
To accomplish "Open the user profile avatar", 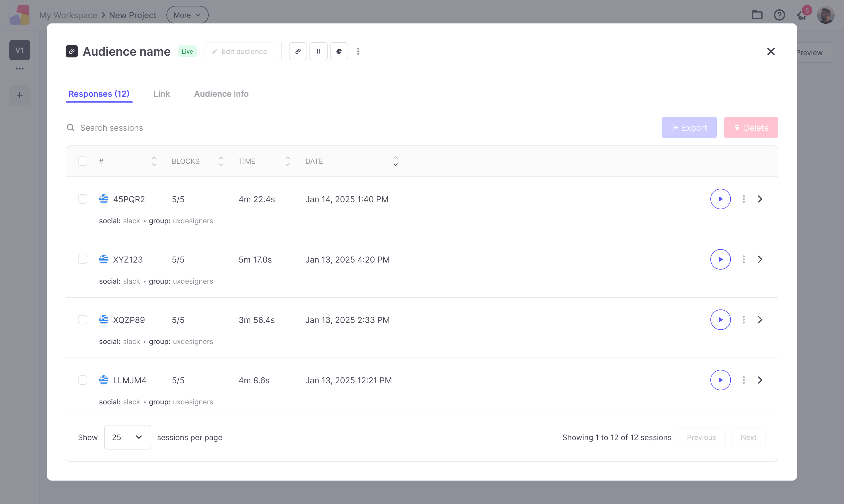I will pyautogui.click(x=825, y=15).
